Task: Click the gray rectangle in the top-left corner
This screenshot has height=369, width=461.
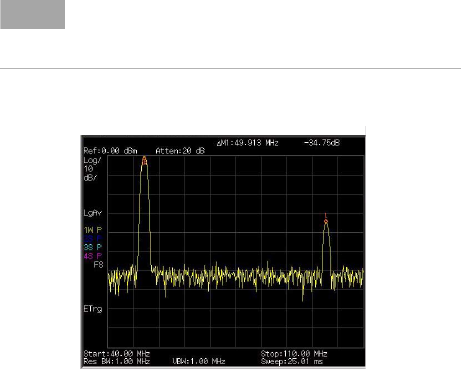Action: click(x=33, y=14)
